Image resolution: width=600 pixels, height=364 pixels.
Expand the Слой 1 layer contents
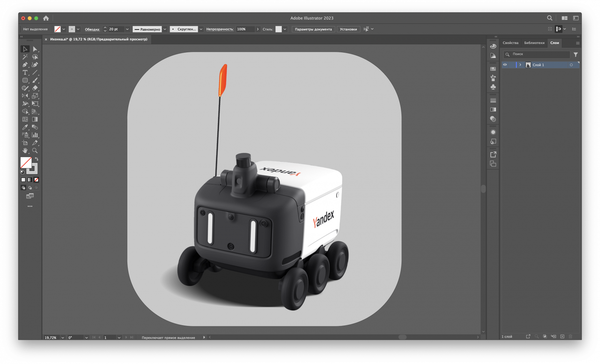tap(520, 65)
